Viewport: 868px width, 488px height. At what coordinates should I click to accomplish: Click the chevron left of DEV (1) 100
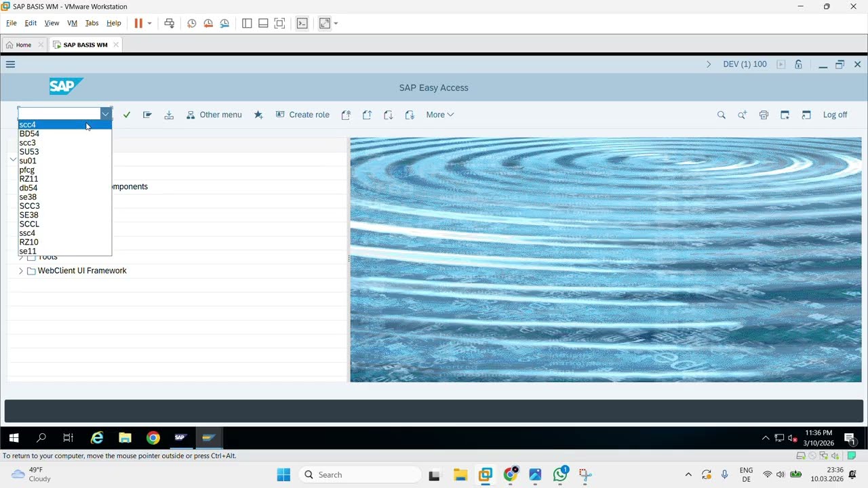pos(709,64)
